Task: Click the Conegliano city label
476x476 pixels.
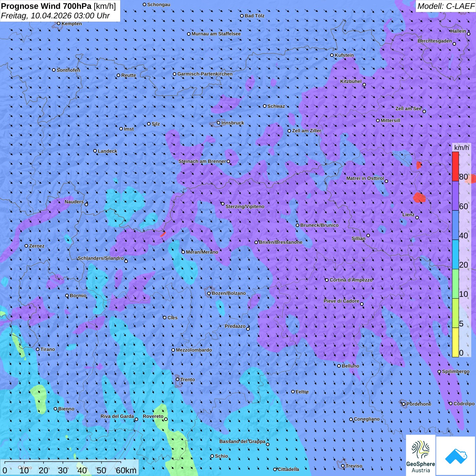Action: pyautogui.click(x=367, y=419)
